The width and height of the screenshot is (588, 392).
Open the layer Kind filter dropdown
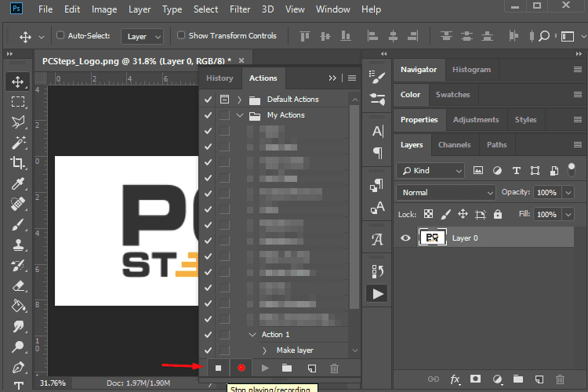click(430, 170)
